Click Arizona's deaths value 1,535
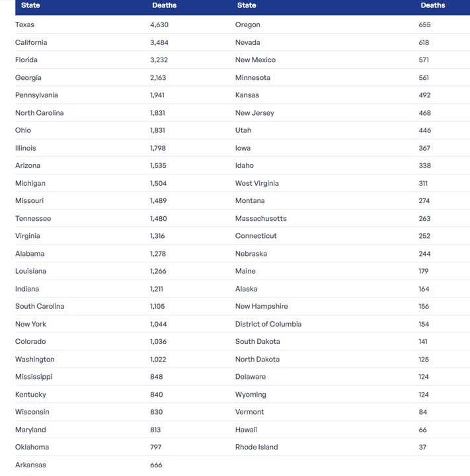 (158, 165)
